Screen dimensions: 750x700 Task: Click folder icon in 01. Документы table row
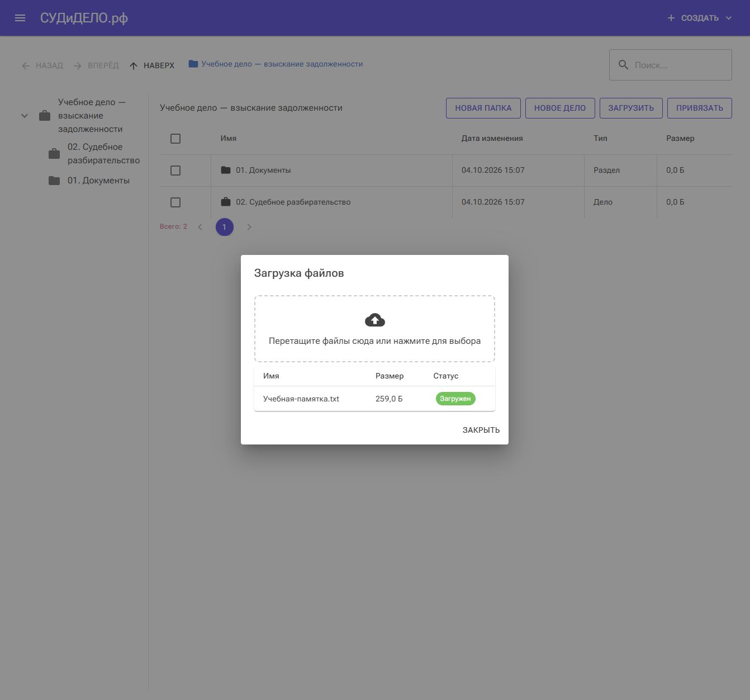226,170
